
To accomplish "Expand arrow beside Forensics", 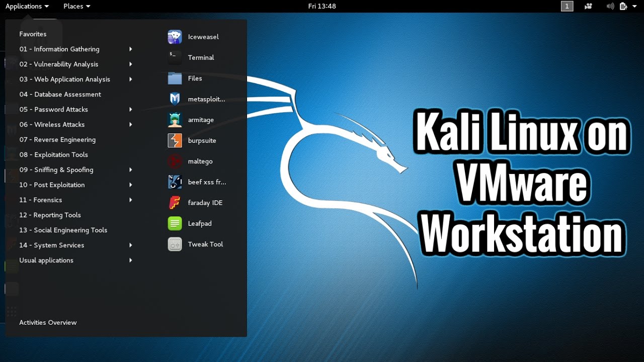I will [130, 200].
